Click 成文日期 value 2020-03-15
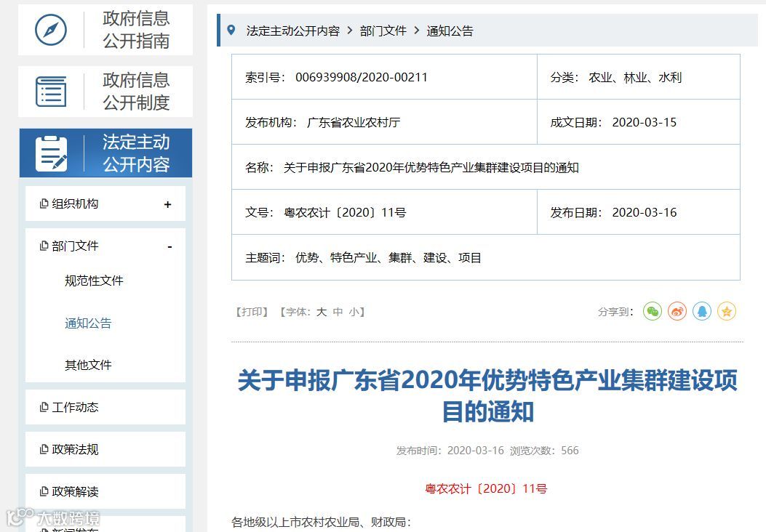 645,122
